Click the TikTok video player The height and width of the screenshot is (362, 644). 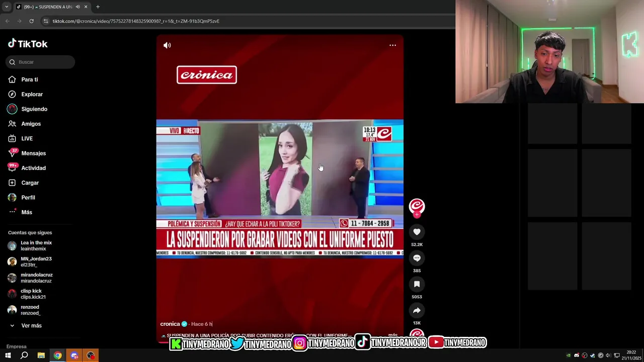280,189
